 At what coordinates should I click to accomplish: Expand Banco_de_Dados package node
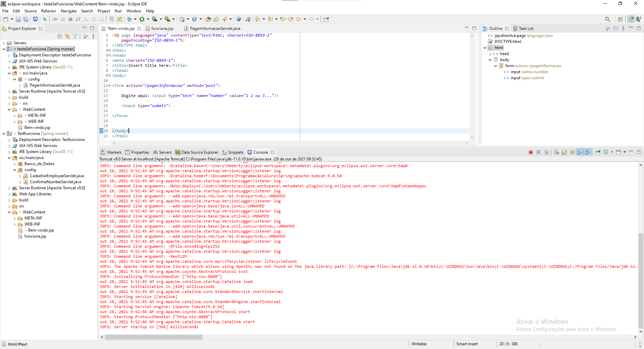pos(14,164)
